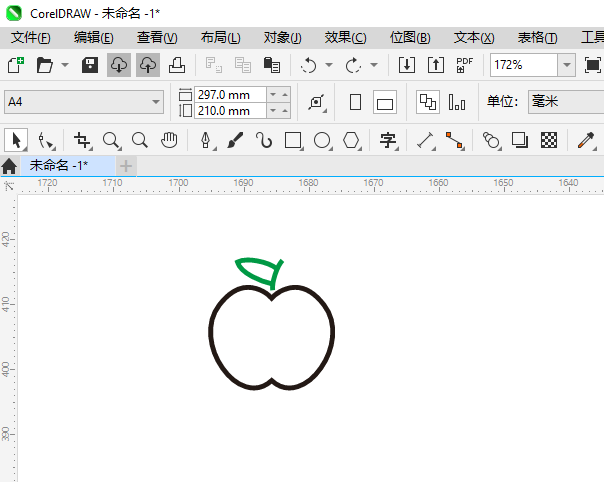This screenshot has height=482, width=604.
Task: Click the Open folder icon
Action: (45, 65)
